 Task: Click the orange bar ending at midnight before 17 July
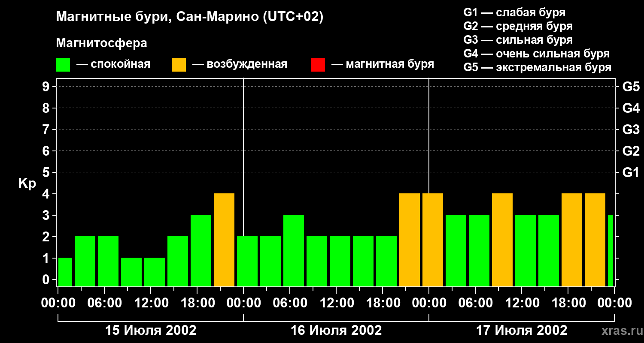pos(410,240)
